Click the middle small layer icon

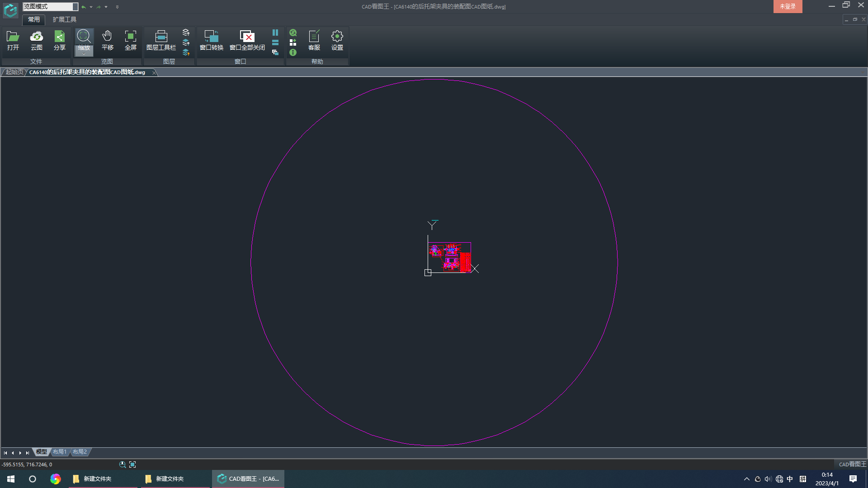[x=186, y=42]
